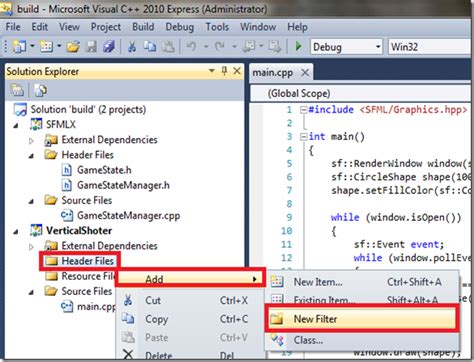Screen dimensions: 474x362
Task: Close the Solution Explorer panel
Action: coord(237,71)
